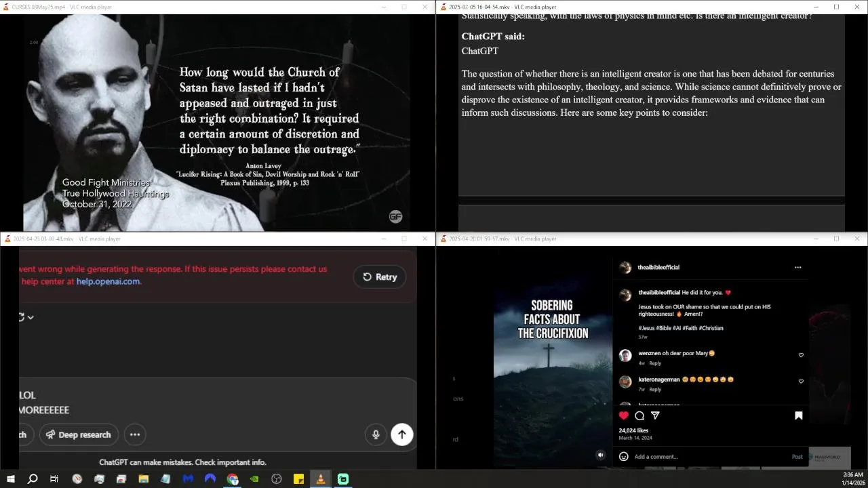Click the VLC media player taskbar icon
The height and width of the screenshot is (488, 868).
(321, 479)
